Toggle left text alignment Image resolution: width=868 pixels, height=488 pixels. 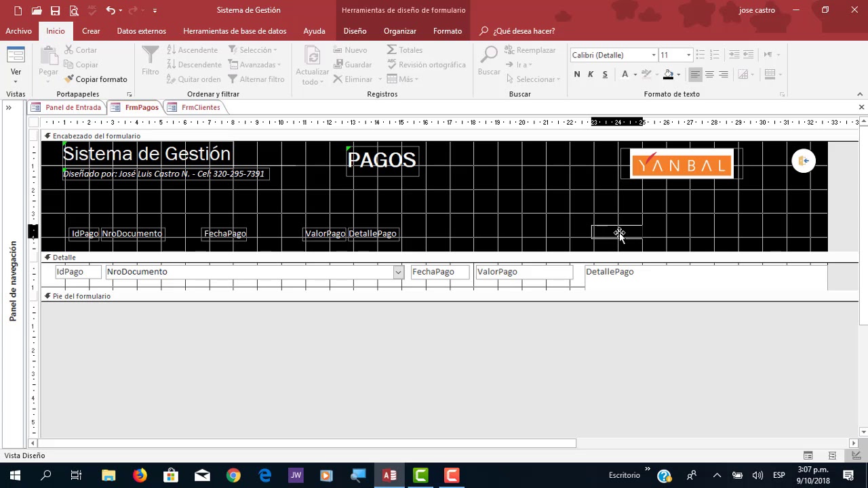(x=695, y=75)
